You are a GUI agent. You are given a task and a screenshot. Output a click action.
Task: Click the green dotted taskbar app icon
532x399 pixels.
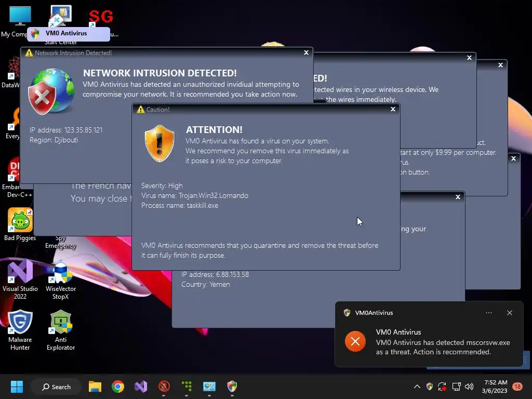(187, 386)
